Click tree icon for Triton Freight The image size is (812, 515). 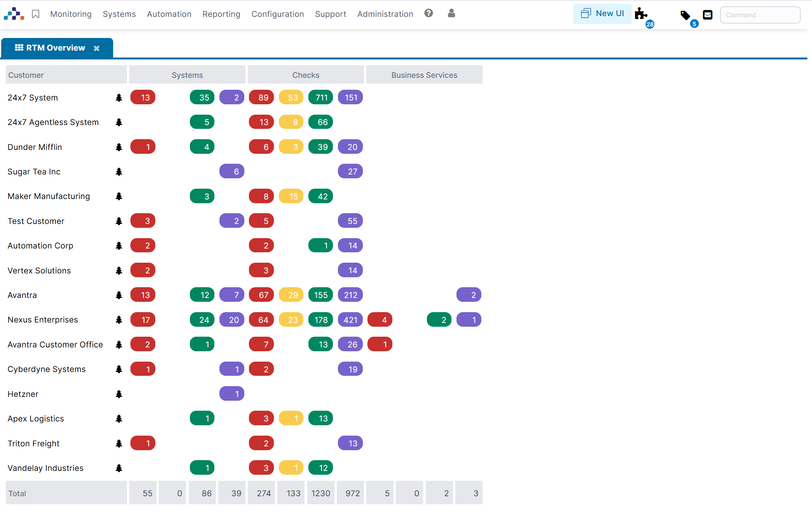(x=119, y=444)
